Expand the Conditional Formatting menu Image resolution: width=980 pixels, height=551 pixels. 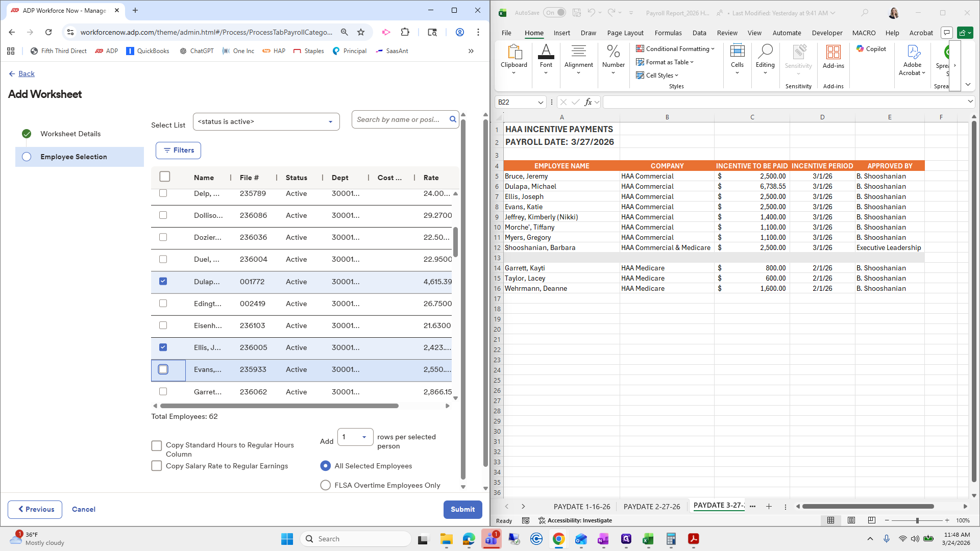click(675, 49)
